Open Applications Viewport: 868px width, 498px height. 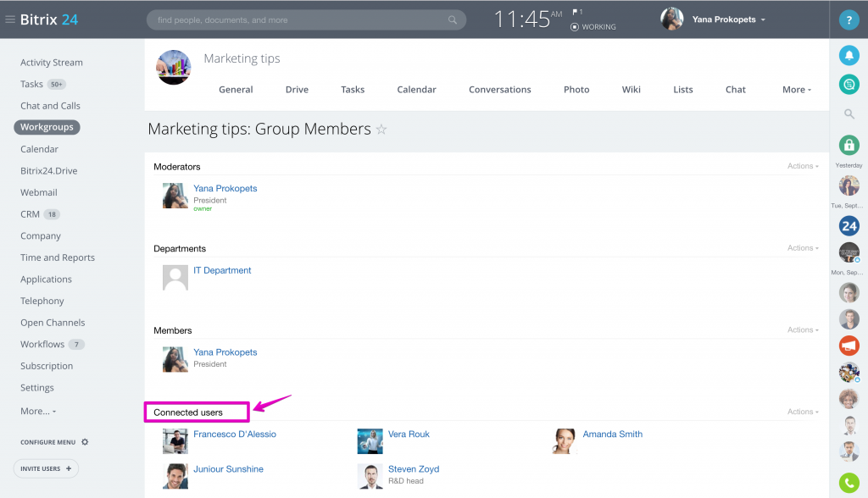(46, 279)
